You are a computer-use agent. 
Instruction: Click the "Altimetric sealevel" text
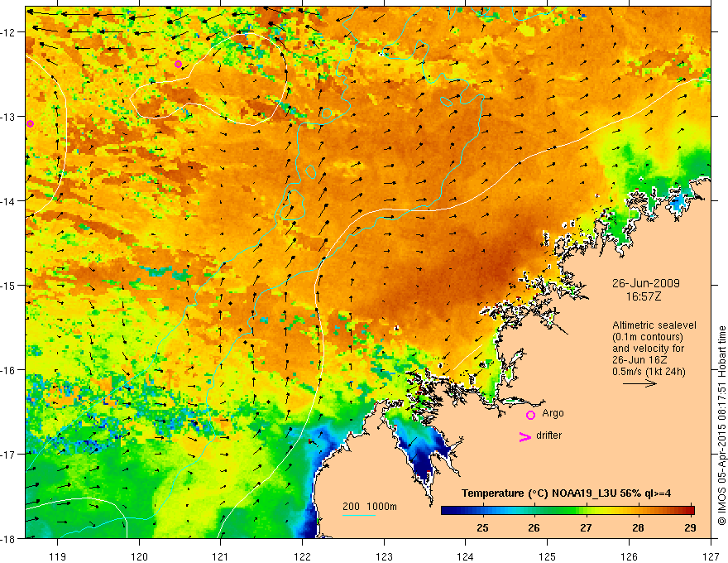(x=654, y=325)
